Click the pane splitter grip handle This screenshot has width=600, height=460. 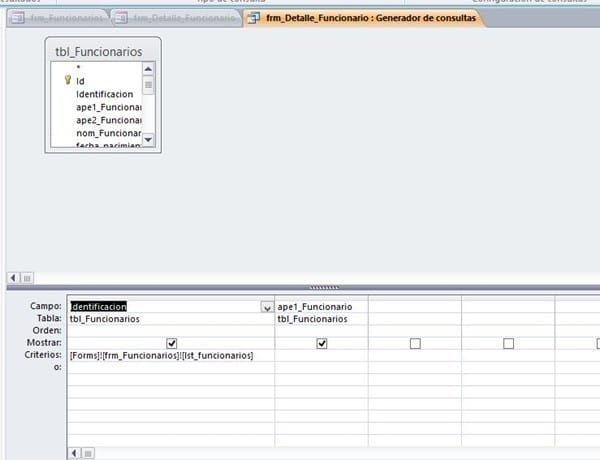(324, 287)
